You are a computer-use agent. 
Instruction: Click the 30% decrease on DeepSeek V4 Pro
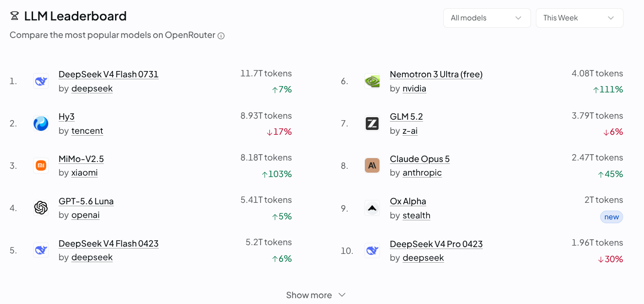[x=610, y=259]
